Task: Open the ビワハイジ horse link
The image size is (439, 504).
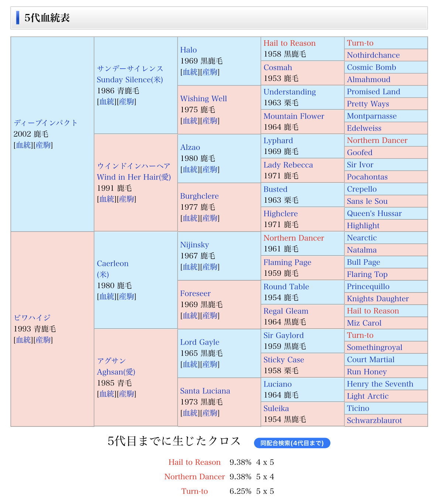Action: [x=32, y=318]
